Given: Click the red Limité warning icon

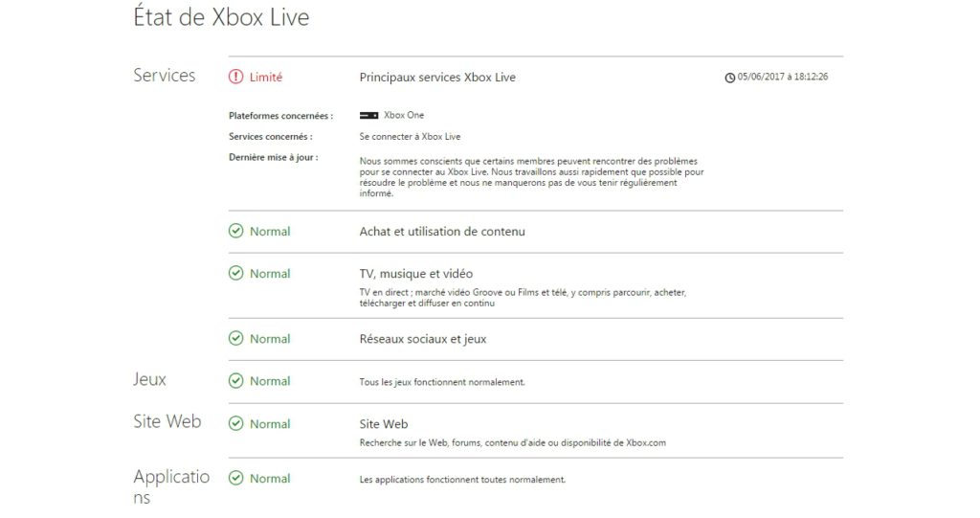Looking at the screenshot, I should tap(235, 77).
